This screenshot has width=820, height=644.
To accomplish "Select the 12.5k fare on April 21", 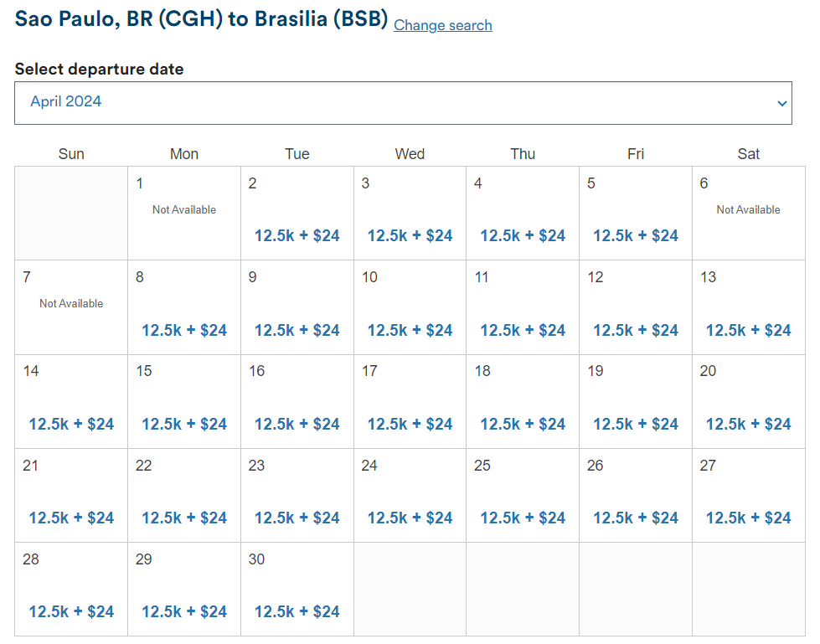I will [x=70, y=517].
